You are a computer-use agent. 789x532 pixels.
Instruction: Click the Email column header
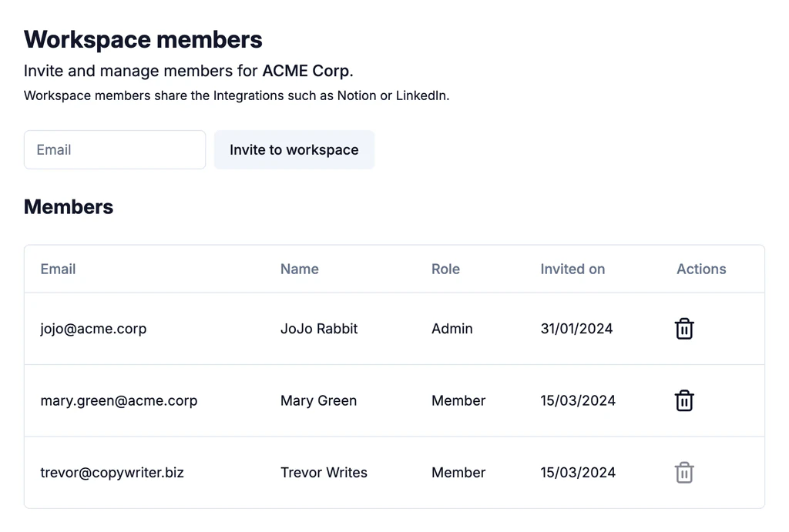[58, 269]
